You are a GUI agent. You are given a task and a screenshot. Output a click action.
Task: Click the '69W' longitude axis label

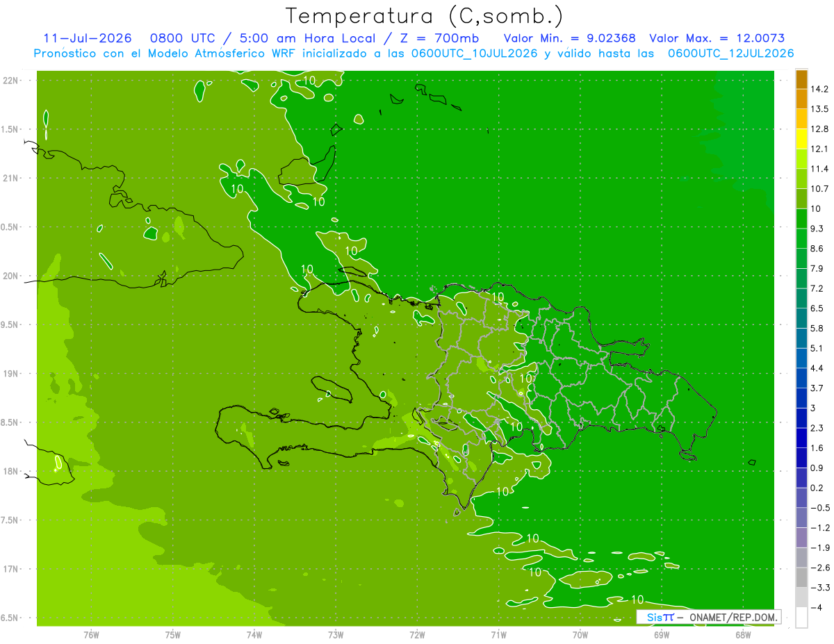(x=662, y=634)
